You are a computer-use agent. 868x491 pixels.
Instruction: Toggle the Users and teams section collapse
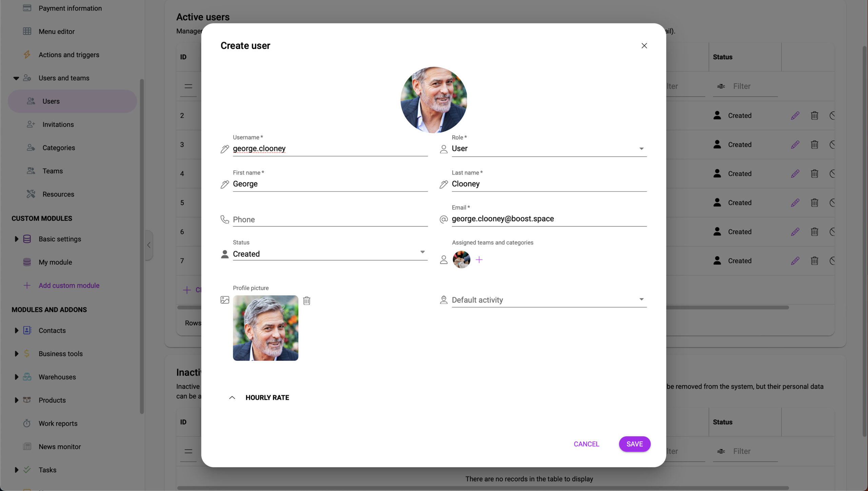click(14, 78)
